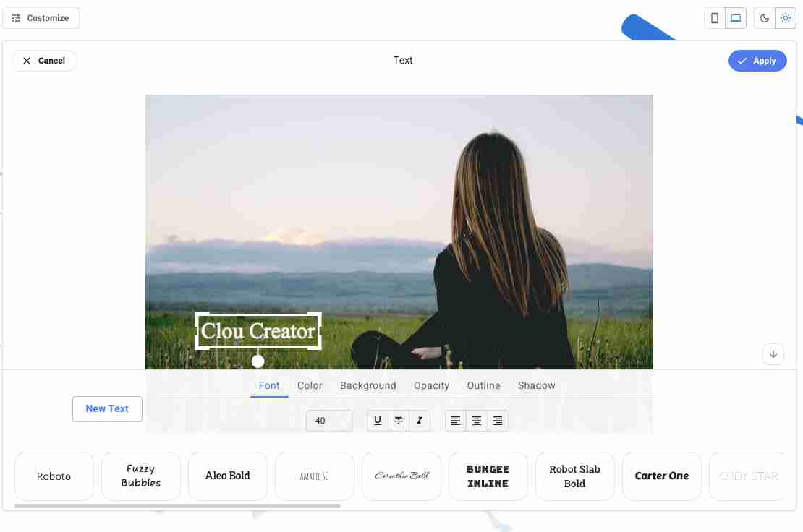Screen dimensions: 803x532
Task: Switch to the Shadow tab
Action: tap(536, 385)
